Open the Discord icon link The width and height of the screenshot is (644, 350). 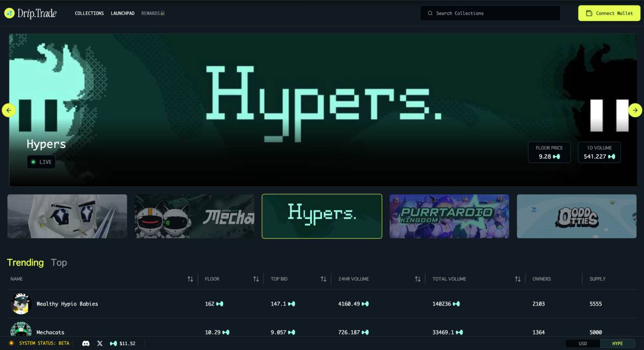[86, 343]
